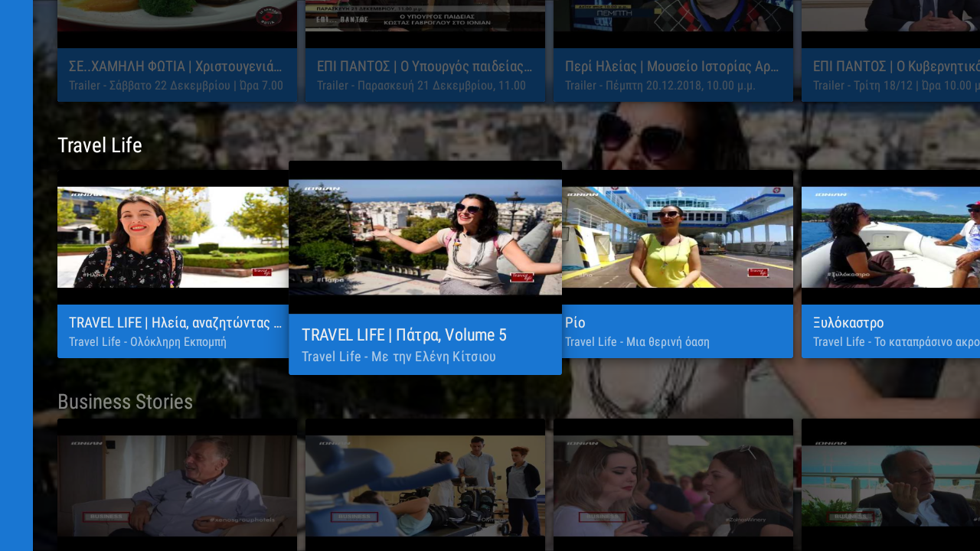Open Business Stories video with two women talking
This screenshot has height=551, width=980.
click(673, 485)
